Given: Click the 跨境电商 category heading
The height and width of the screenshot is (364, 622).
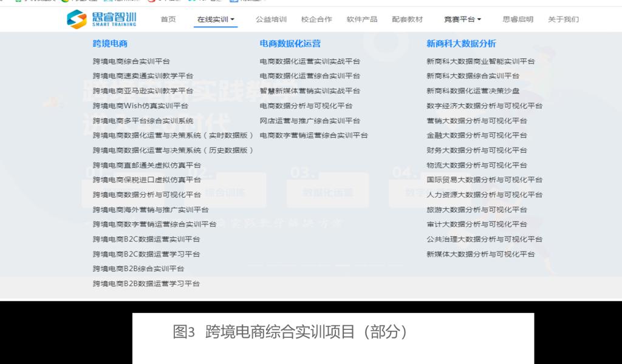Looking at the screenshot, I should click(110, 44).
